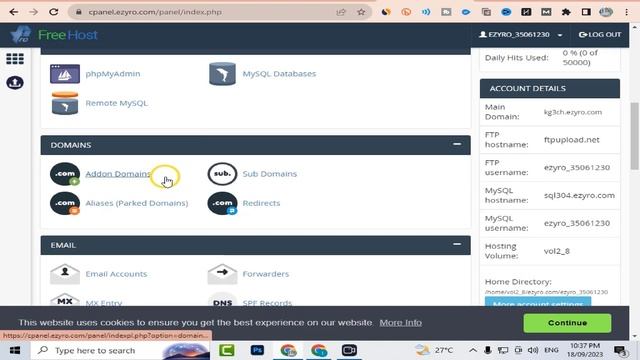Click the Redirects .com icon
Image resolution: width=640 pixels, height=360 pixels.
pos(222,203)
